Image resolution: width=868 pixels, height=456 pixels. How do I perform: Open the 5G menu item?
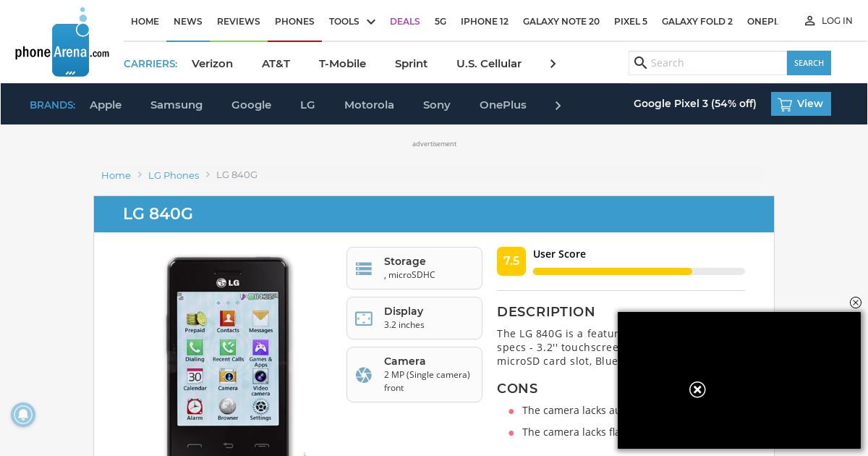click(x=441, y=21)
